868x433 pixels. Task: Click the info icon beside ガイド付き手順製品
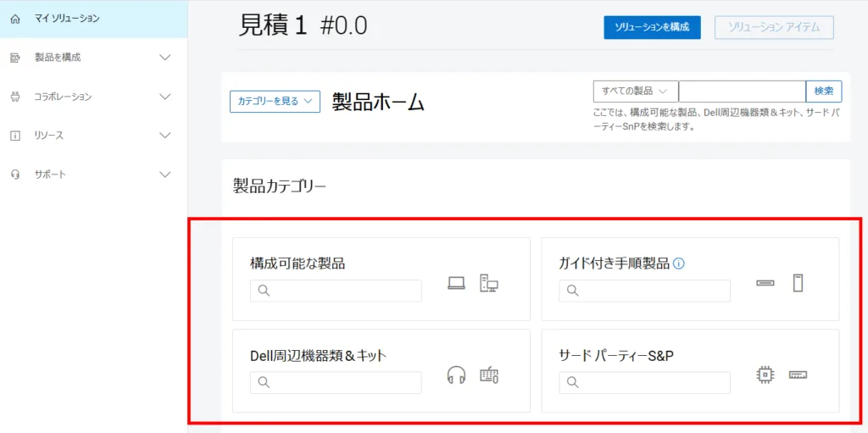(x=678, y=264)
